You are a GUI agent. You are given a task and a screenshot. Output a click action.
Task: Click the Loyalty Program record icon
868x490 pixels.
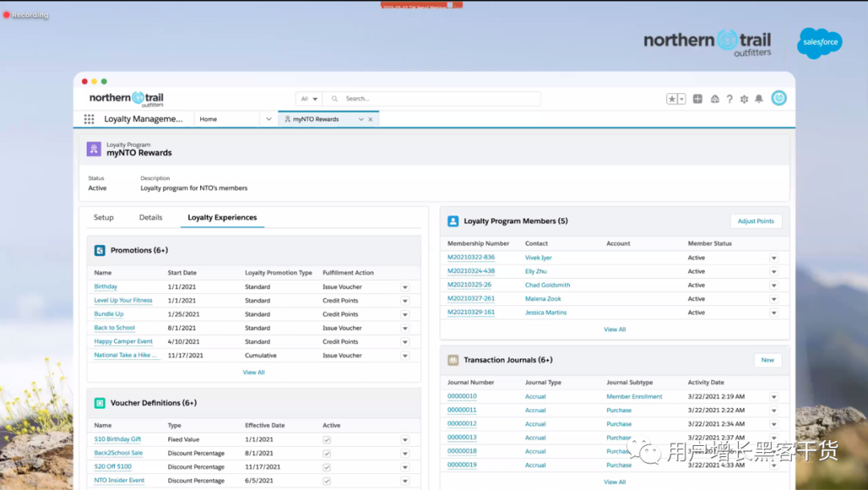(93, 149)
